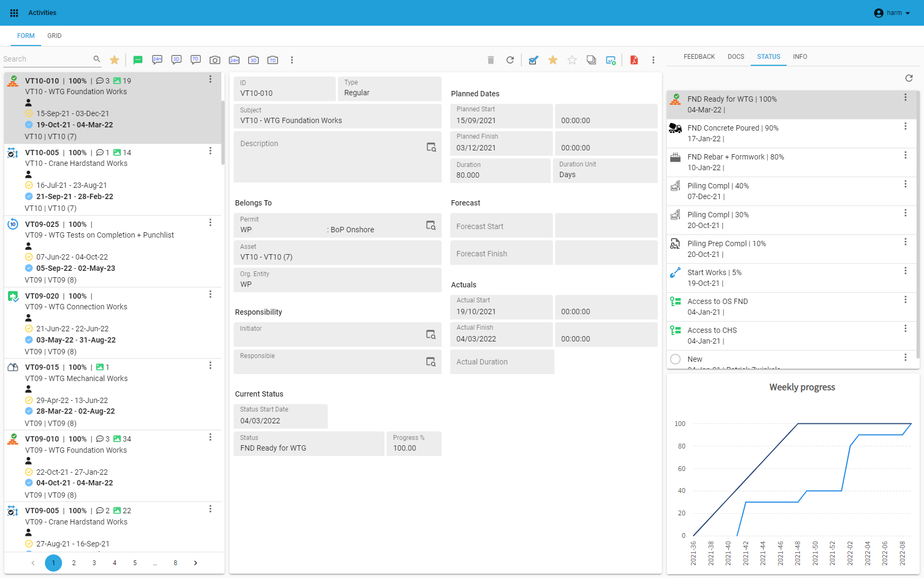The height and width of the screenshot is (578, 924).
Task: Open the FEEDBACK tab
Action: (699, 57)
